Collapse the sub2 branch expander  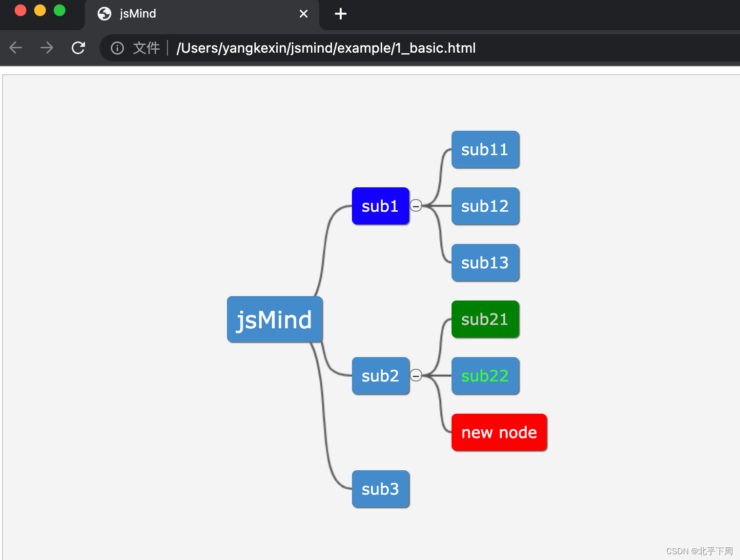tap(416, 376)
